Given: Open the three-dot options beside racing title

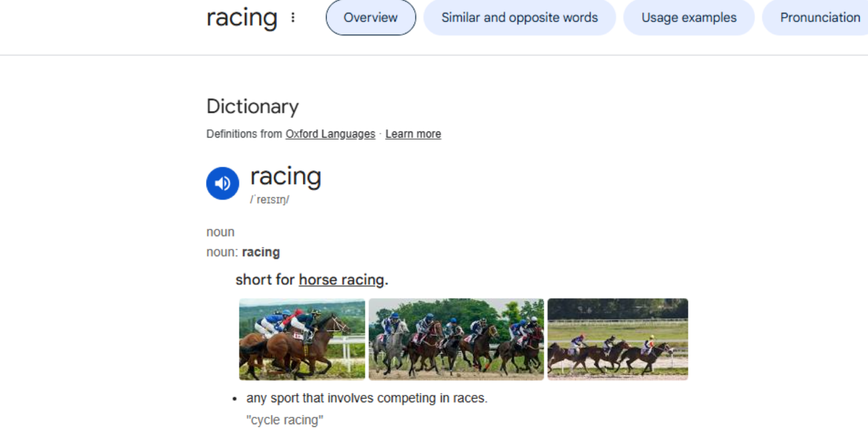Looking at the screenshot, I should click(293, 18).
